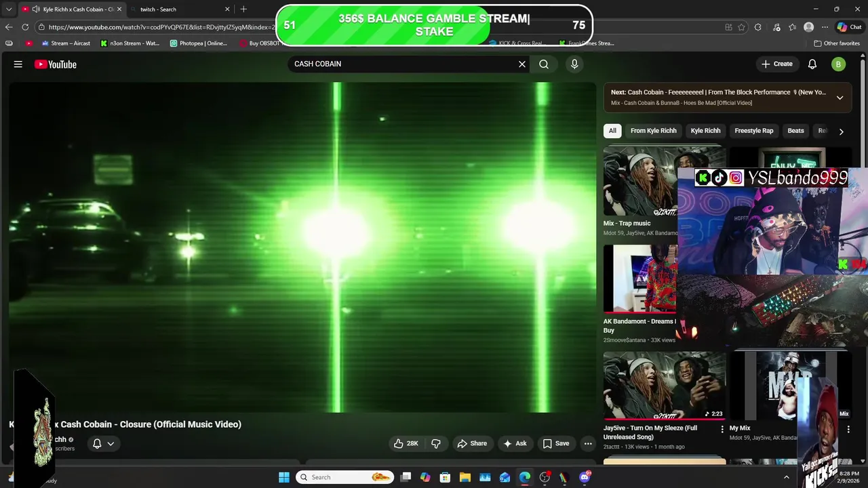Add page to favorites star
Image resolution: width=868 pixels, height=488 pixels.
(x=742, y=27)
